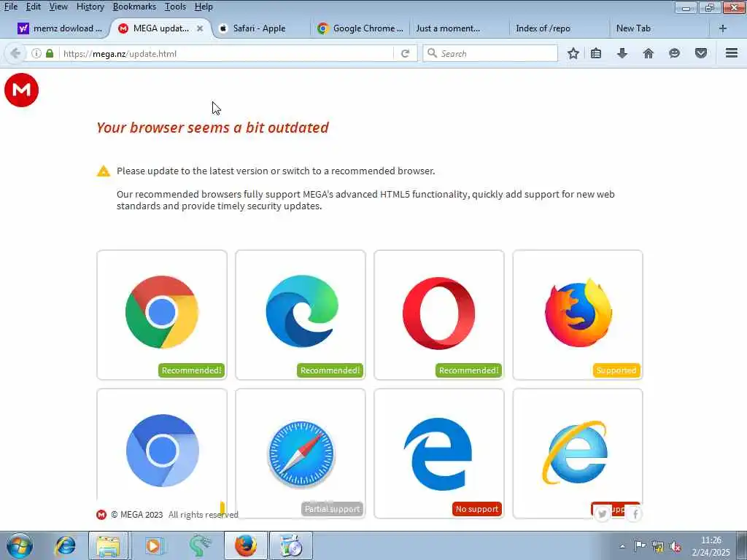Open the Edit menu

(x=34, y=7)
